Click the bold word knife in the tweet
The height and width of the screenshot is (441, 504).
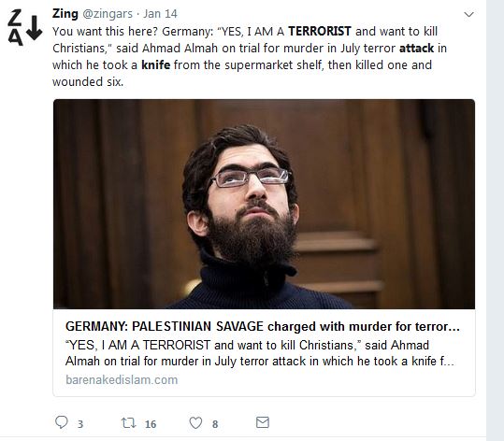pyautogui.click(x=156, y=64)
